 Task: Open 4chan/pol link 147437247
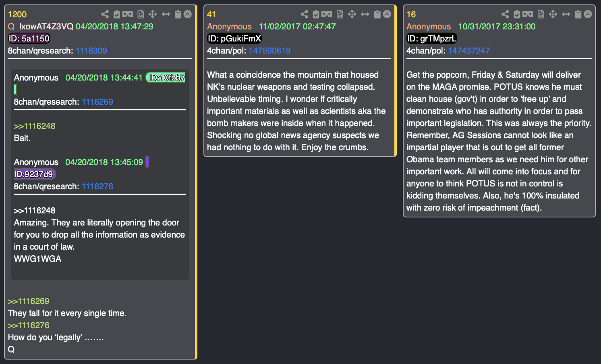469,51
